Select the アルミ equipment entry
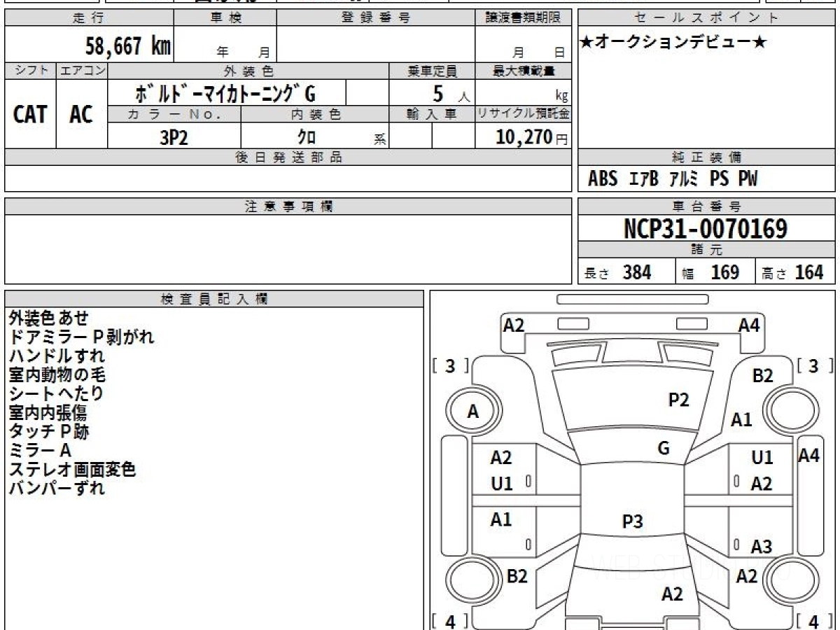 click(684, 179)
